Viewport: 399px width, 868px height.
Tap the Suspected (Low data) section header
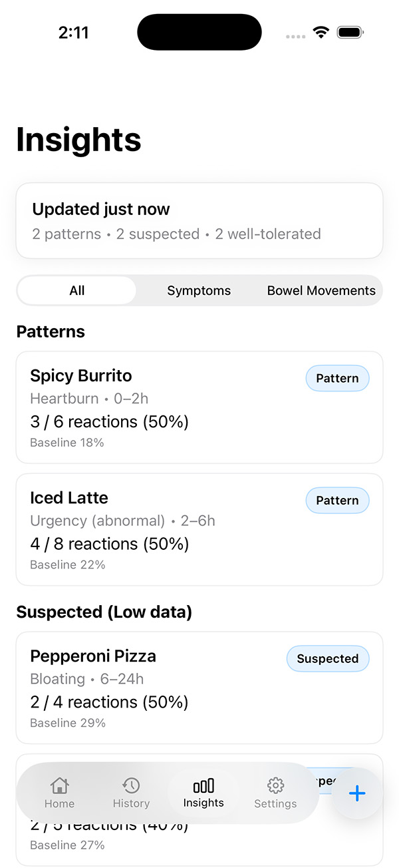104,612
